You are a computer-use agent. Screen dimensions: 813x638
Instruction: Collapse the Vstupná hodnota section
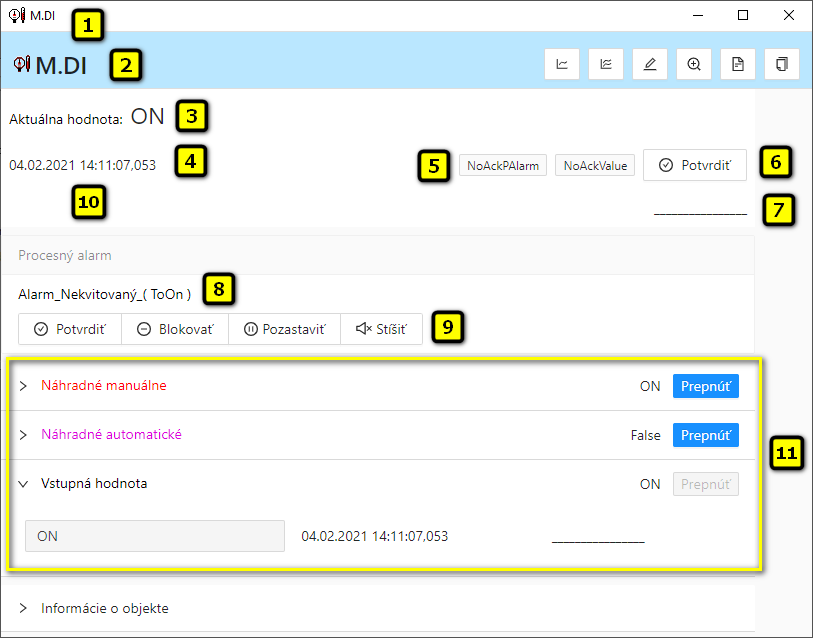(24, 484)
